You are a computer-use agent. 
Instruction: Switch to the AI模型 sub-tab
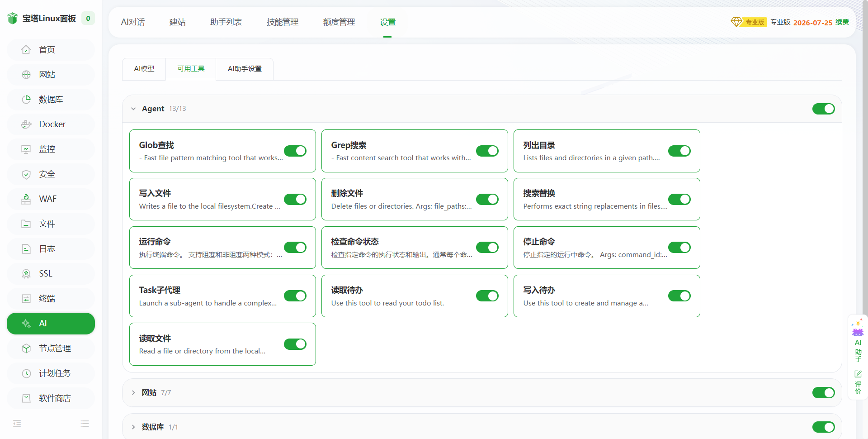point(144,69)
